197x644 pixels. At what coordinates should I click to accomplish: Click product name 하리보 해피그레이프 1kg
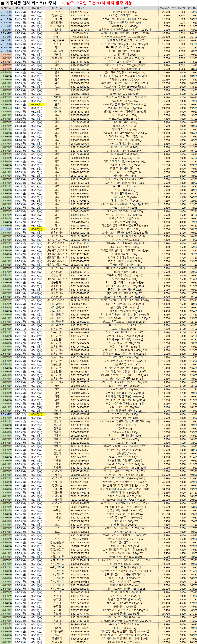pos(125,144)
